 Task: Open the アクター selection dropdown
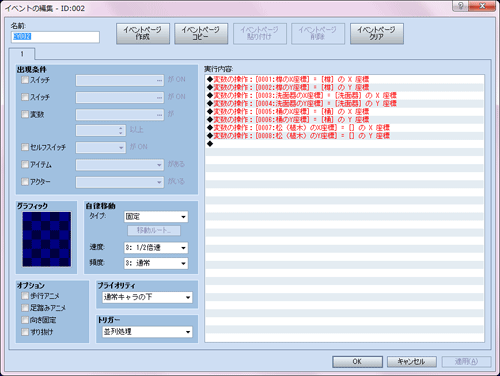[120, 182]
